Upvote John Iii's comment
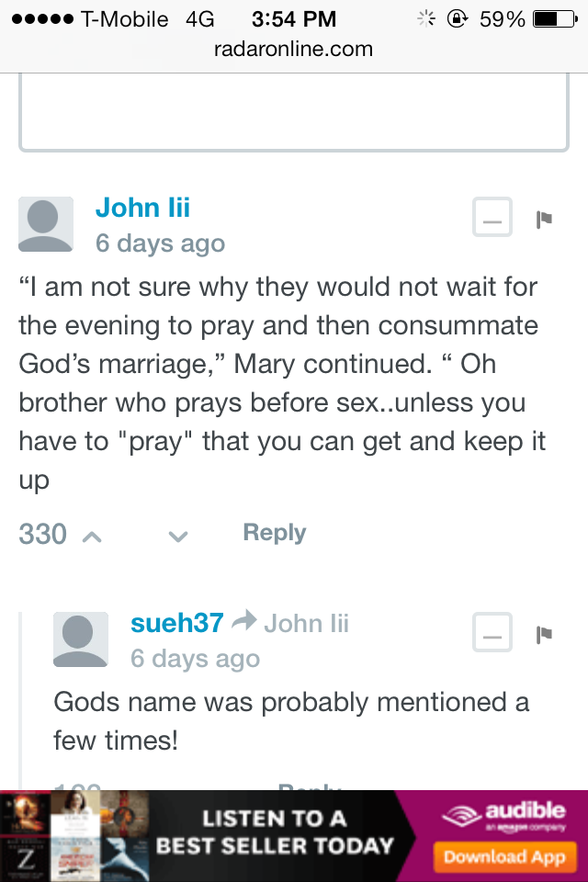Viewport: 588px width, 882px height. [92, 537]
